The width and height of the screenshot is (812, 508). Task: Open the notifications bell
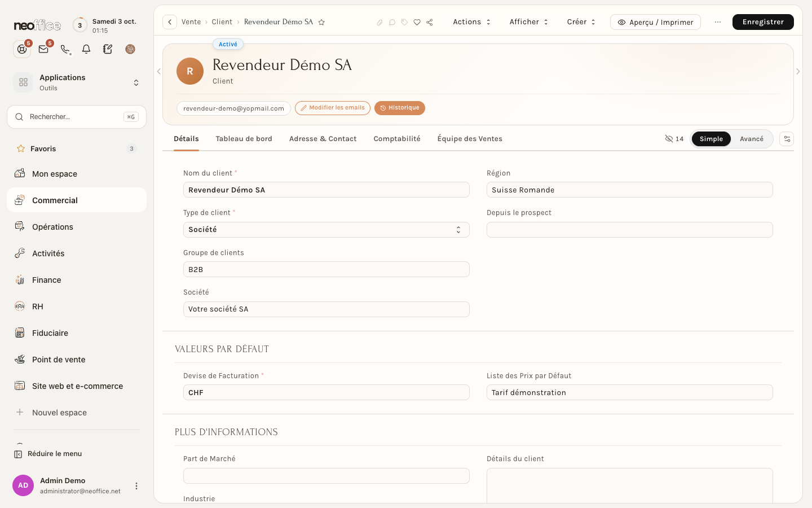click(86, 49)
